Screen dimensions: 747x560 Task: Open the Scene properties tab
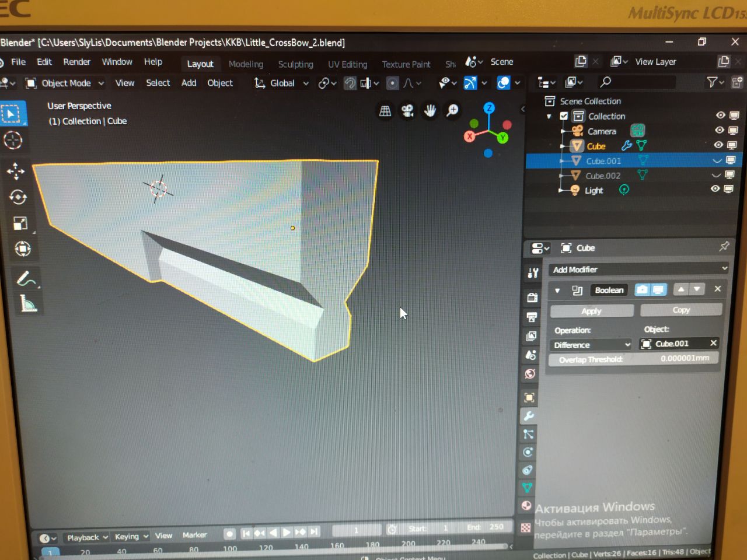pos(530,355)
